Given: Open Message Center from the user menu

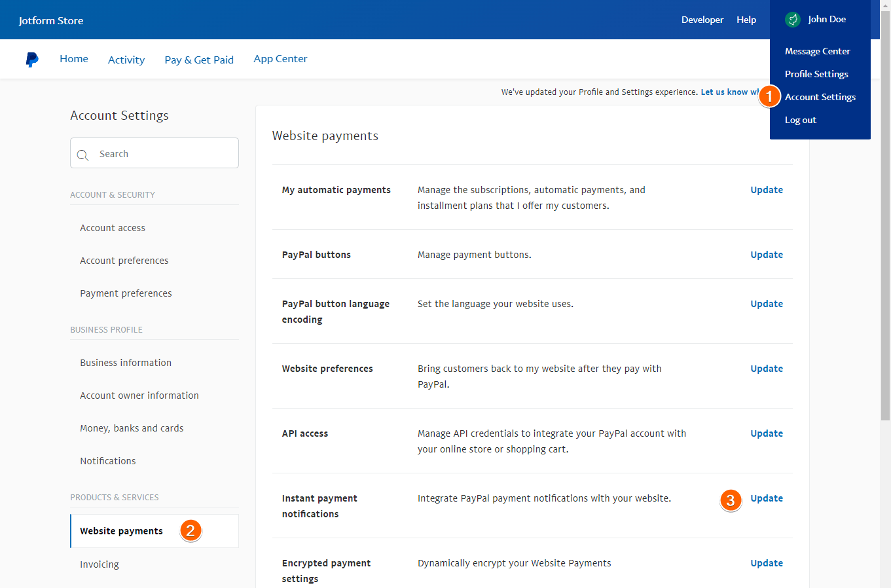Looking at the screenshot, I should click(x=817, y=50).
